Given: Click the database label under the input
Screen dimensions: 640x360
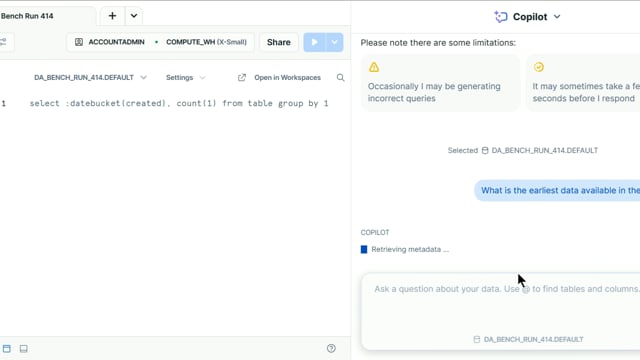Looking at the screenshot, I should point(529,339).
